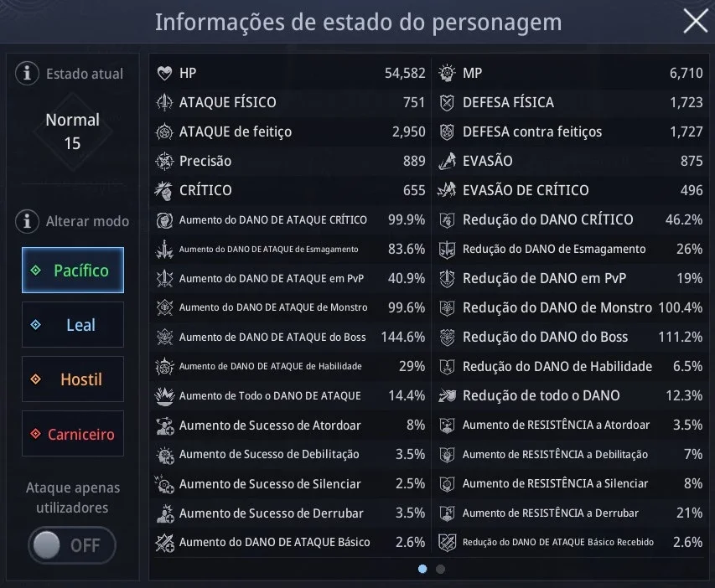Image resolution: width=715 pixels, height=588 pixels.
Task: Click the HP heart icon
Action: coord(164,73)
